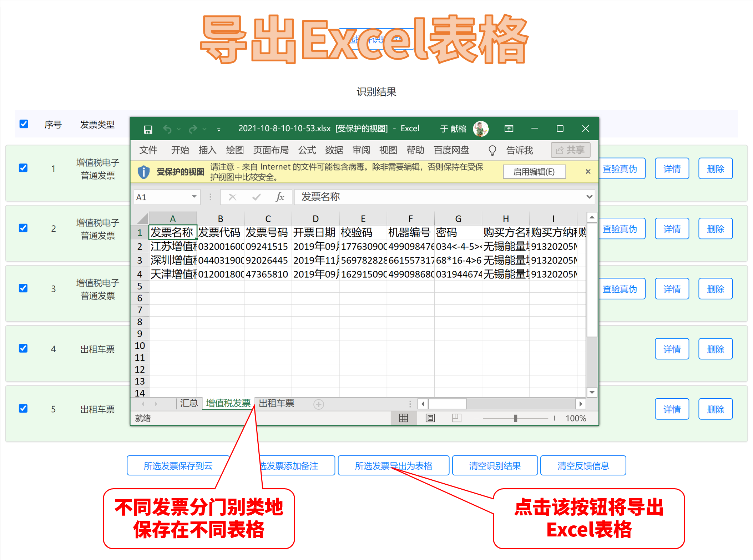Viewport: 753px width, 560px height.
Task: Add a new sheet with plus icon
Action: tap(318, 404)
